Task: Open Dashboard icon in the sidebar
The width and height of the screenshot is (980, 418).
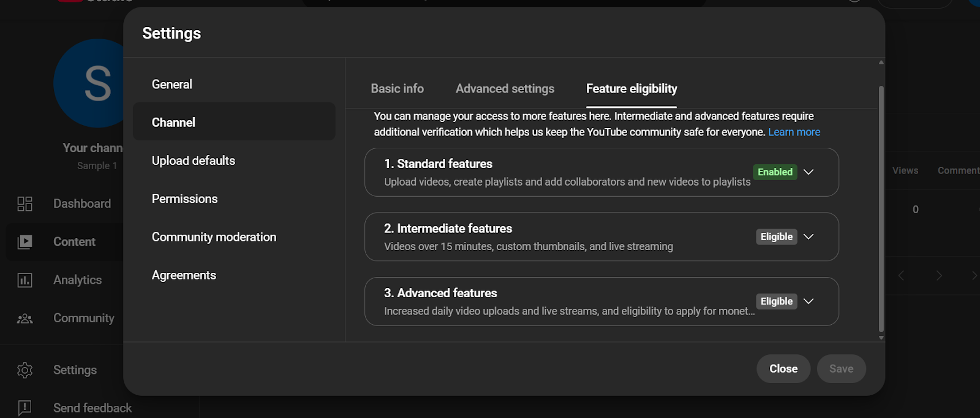Action: point(24,203)
